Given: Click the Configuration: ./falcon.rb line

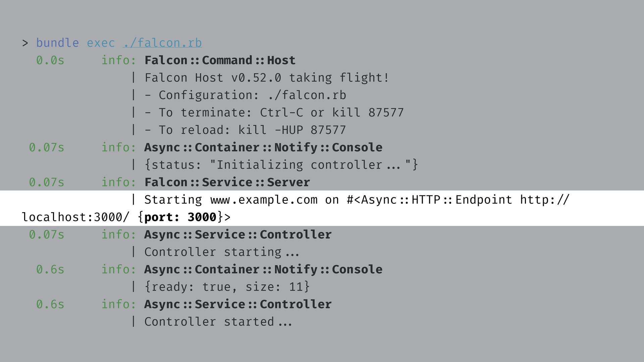Looking at the screenshot, I should pyautogui.click(x=245, y=95).
